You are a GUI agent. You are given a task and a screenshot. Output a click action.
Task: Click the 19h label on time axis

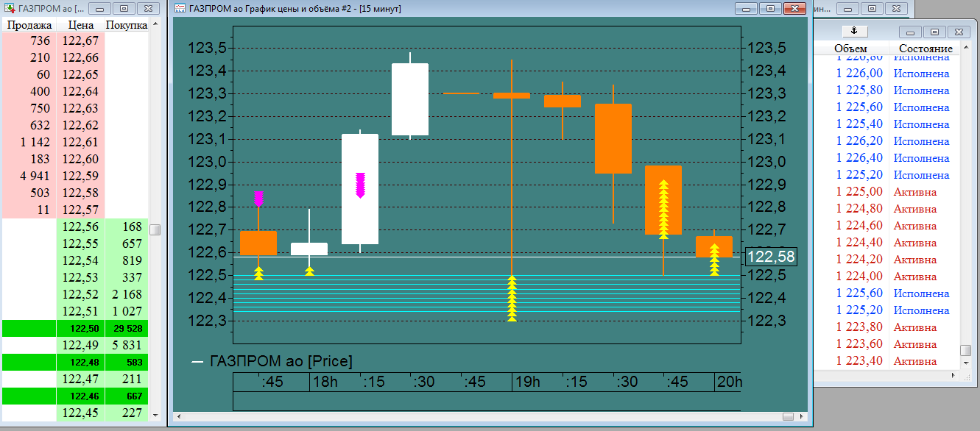(x=527, y=382)
